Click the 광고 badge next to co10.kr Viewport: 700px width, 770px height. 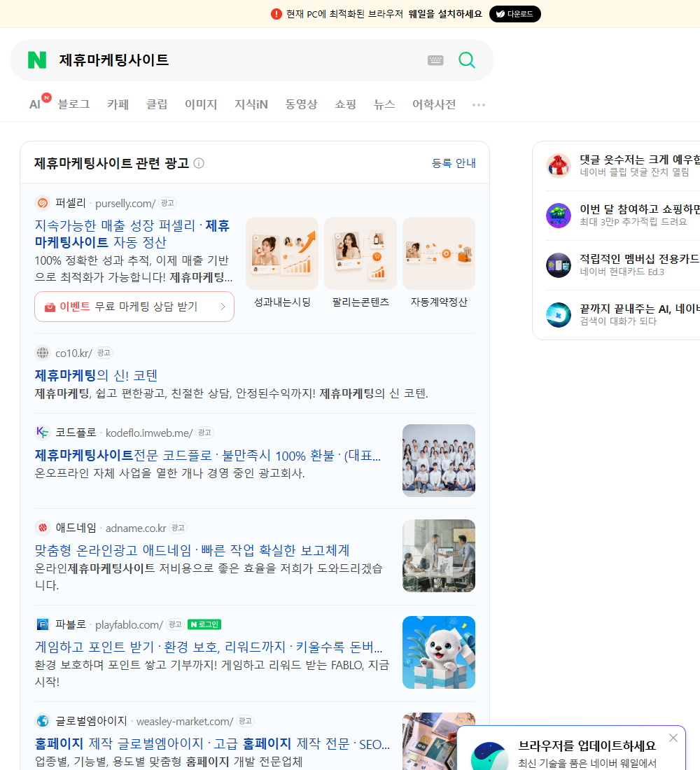(x=104, y=353)
